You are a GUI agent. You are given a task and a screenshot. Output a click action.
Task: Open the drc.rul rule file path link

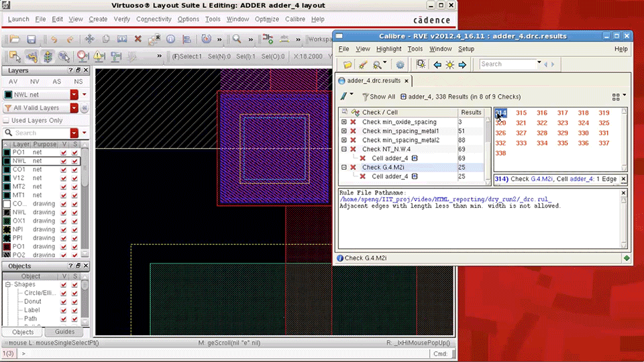point(445,200)
